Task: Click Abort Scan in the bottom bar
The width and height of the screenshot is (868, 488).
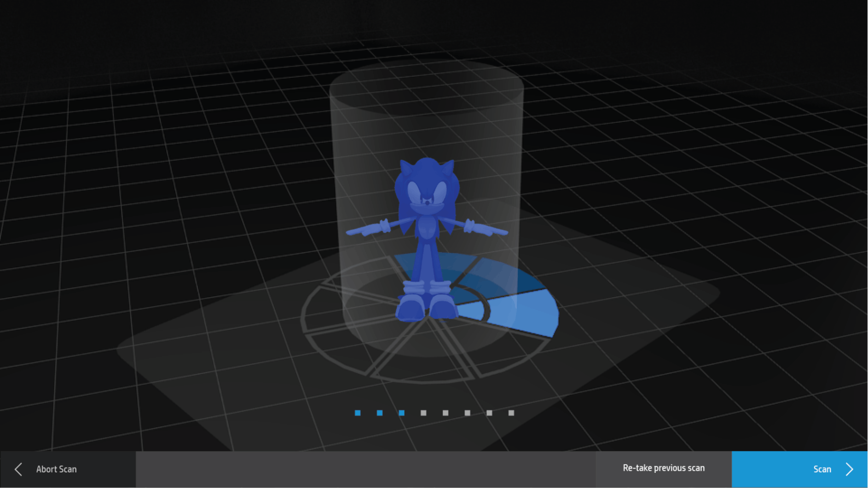Action: pyautogui.click(x=56, y=469)
